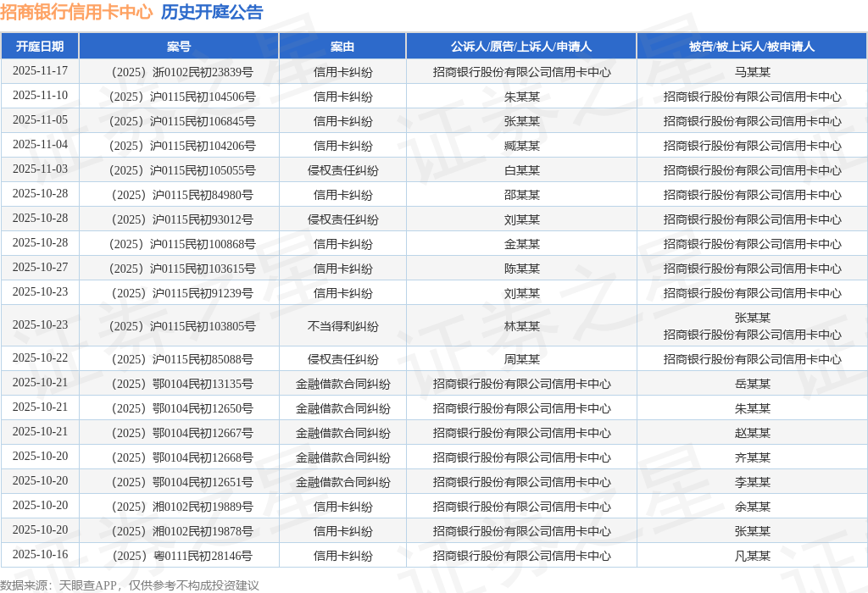The height and width of the screenshot is (593, 868).
Task: Select the 案由 column header
Action: pos(342,47)
